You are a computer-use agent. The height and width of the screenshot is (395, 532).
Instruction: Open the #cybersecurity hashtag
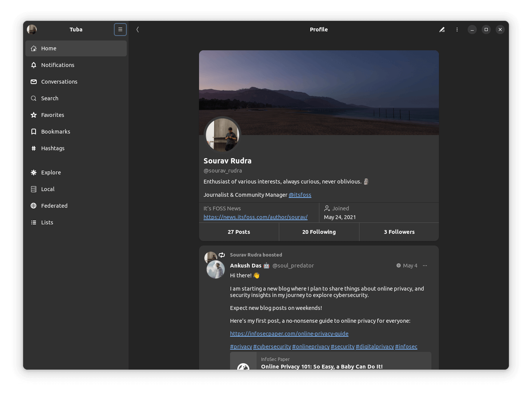tap(272, 346)
